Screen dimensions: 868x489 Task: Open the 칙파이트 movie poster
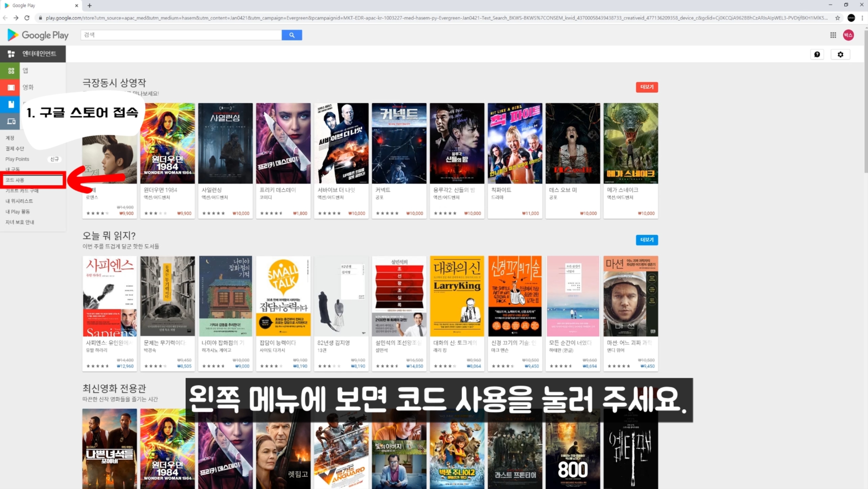tap(515, 143)
